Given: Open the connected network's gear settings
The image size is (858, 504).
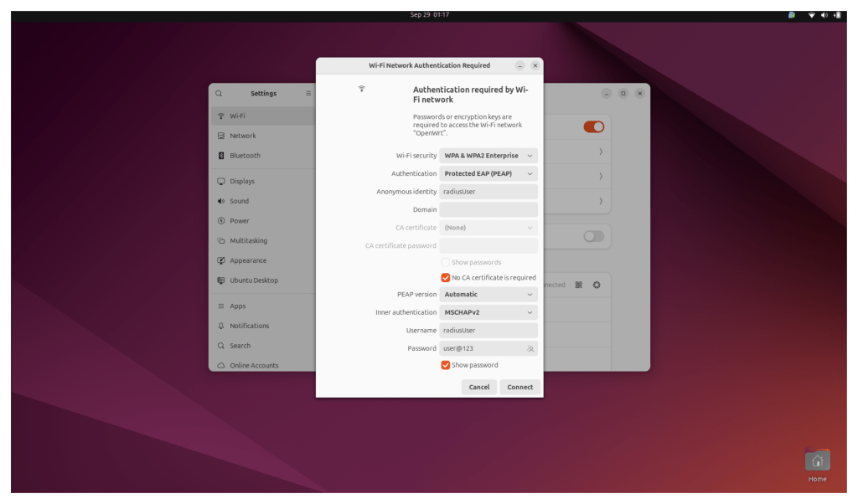Looking at the screenshot, I should pyautogui.click(x=597, y=285).
